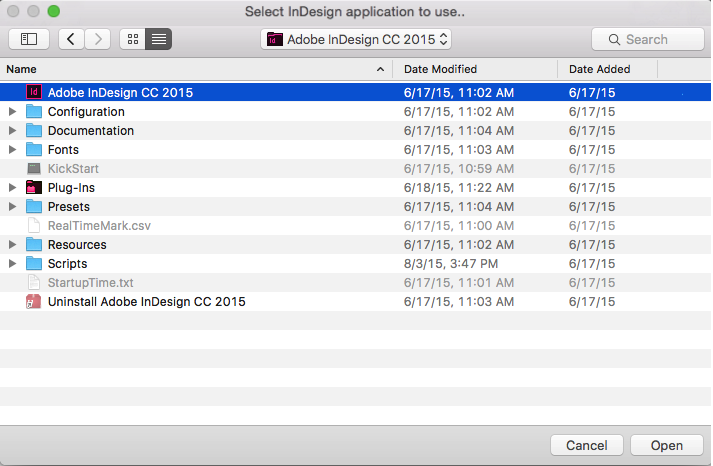Viewport: 713px width, 466px height.
Task: Go back with the left chevron button
Action: coord(71,39)
